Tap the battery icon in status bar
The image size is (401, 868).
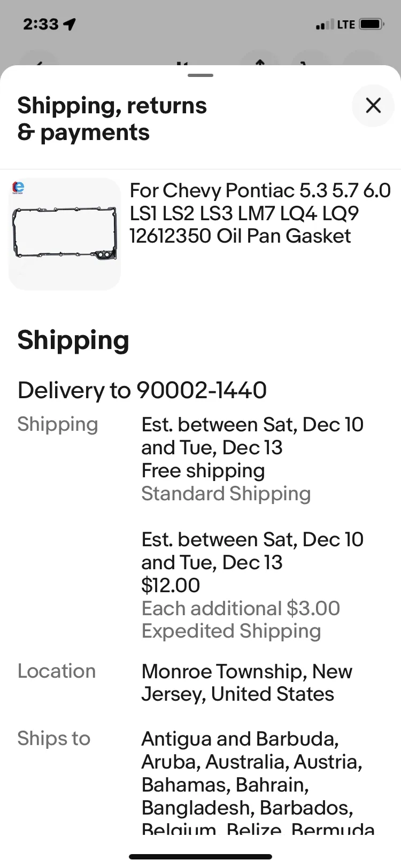click(x=372, y=24)
